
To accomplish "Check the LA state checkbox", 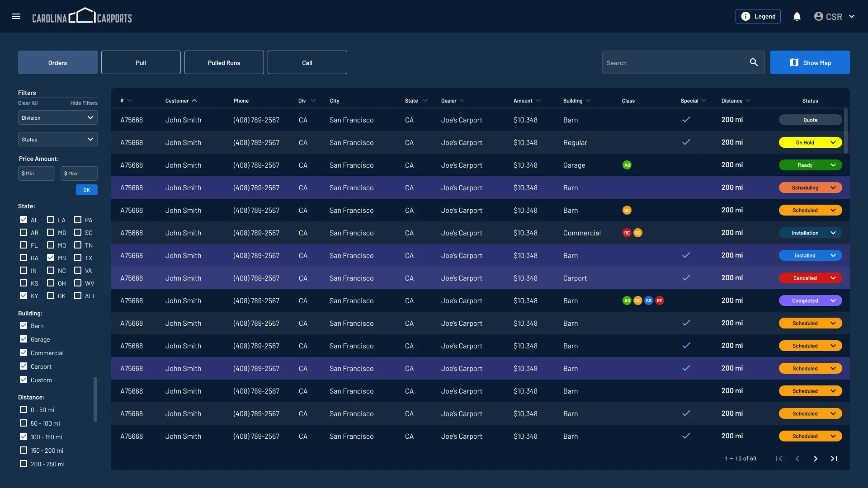I will tap(51, 220).
